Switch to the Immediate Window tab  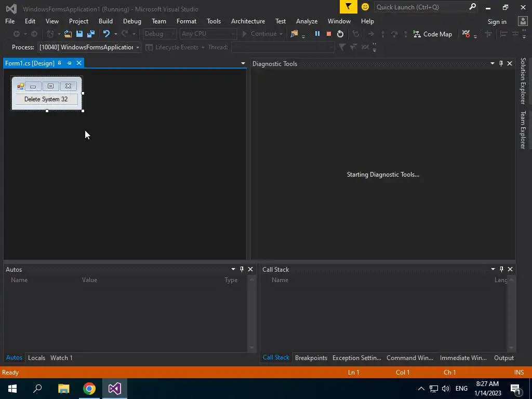tap(463, 357)
